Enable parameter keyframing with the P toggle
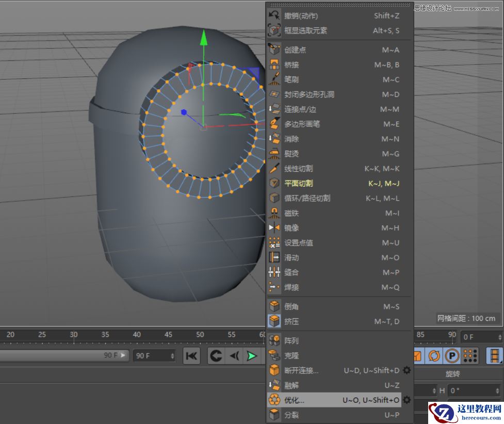The height and width of the screenshot is (424, 504). point(452,355)
